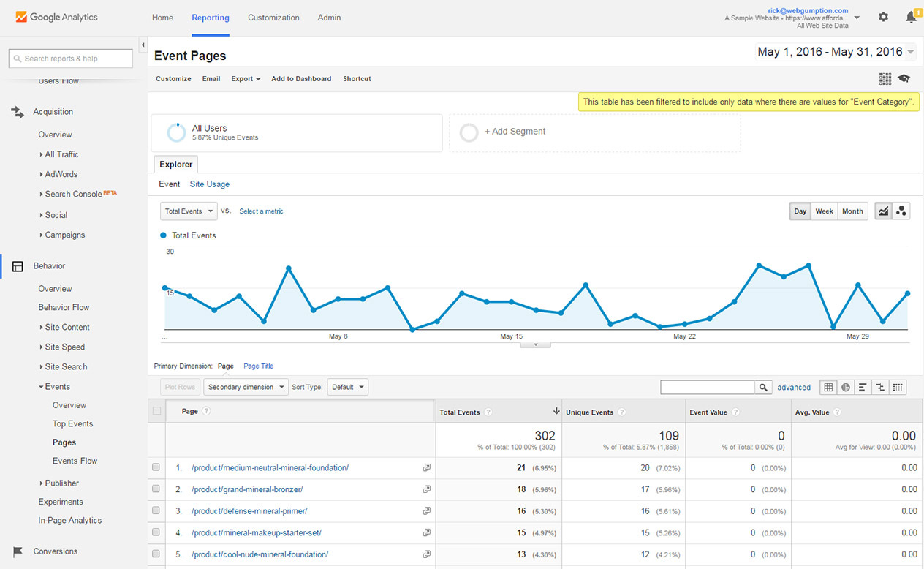
Task: Click the Shortcut button
Action: 357,79
